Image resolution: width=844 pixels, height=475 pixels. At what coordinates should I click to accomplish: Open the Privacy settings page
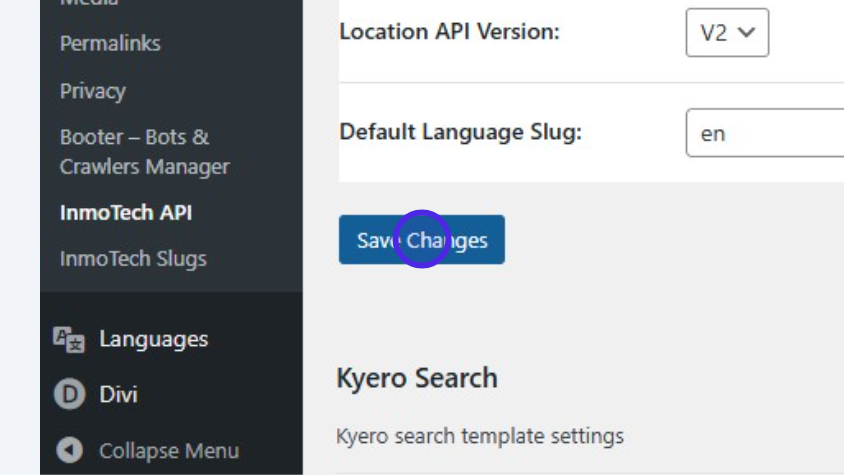point(93,91)
